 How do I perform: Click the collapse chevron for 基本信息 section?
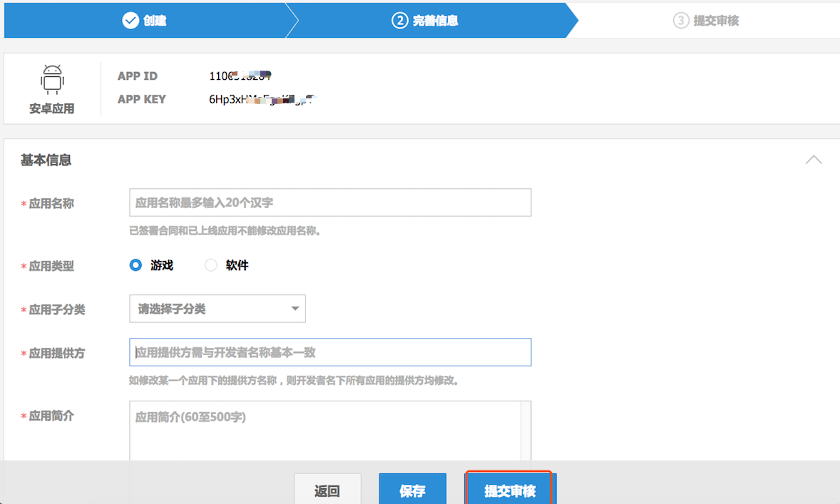[813, 159]
